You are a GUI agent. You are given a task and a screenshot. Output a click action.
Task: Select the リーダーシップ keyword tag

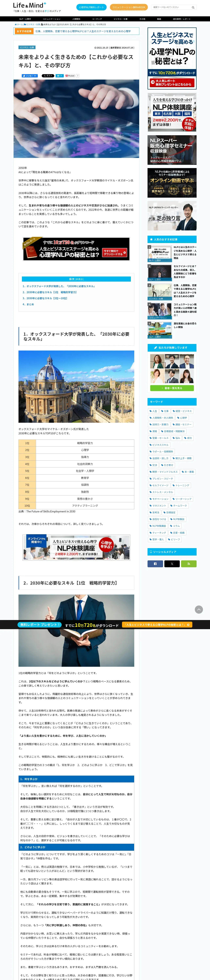tap(182, 499)
